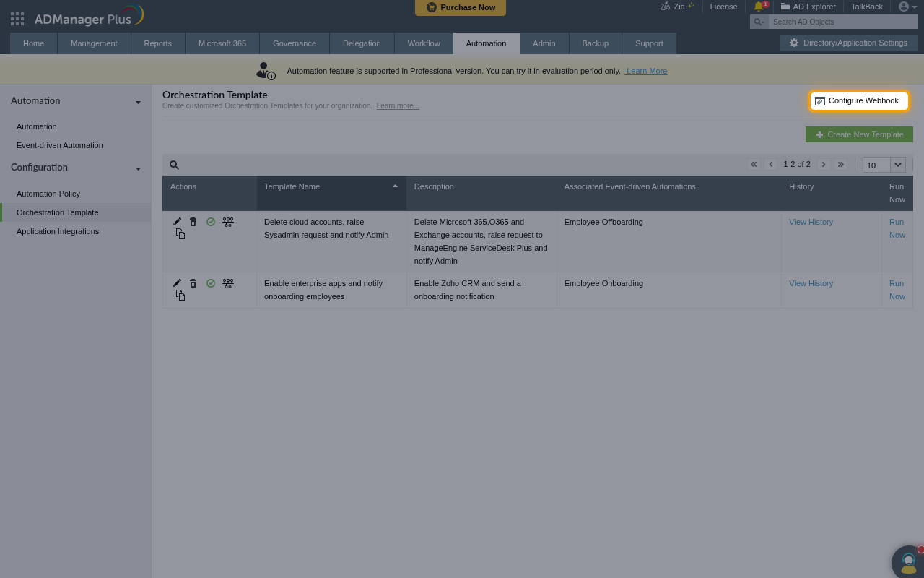Open the Zia assistant
The width and height of the screenshot is (924, 578).
tap(677, 7)
